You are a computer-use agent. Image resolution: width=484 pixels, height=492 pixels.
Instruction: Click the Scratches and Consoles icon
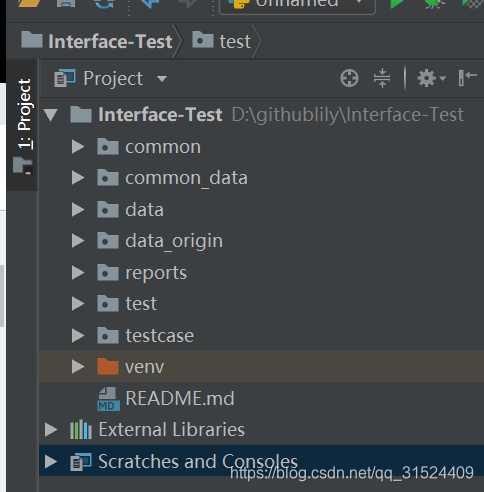(81, 462)
